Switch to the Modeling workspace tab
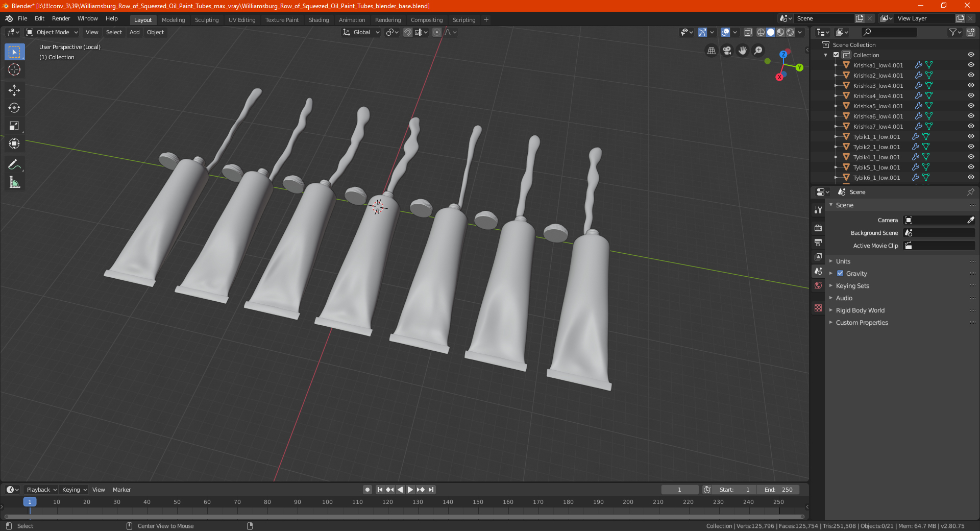Screen dimensions: 980x531 tap(173, 20)
